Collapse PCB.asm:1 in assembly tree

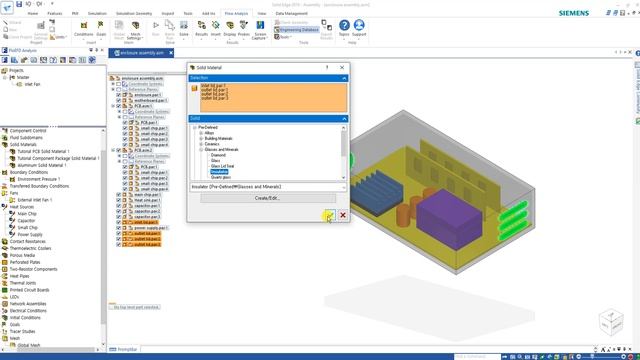113,106
